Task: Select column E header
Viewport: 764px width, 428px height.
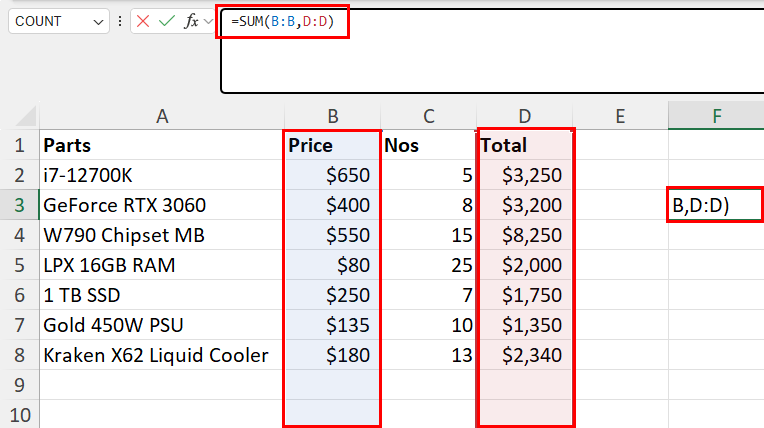Action: coord(620,116)
